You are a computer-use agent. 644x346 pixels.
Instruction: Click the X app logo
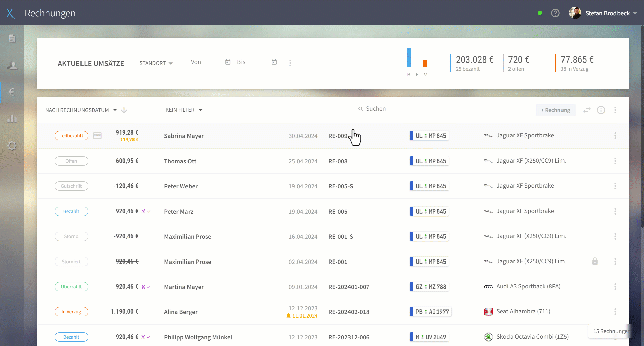pyautogui.click(x=11, y=13)
